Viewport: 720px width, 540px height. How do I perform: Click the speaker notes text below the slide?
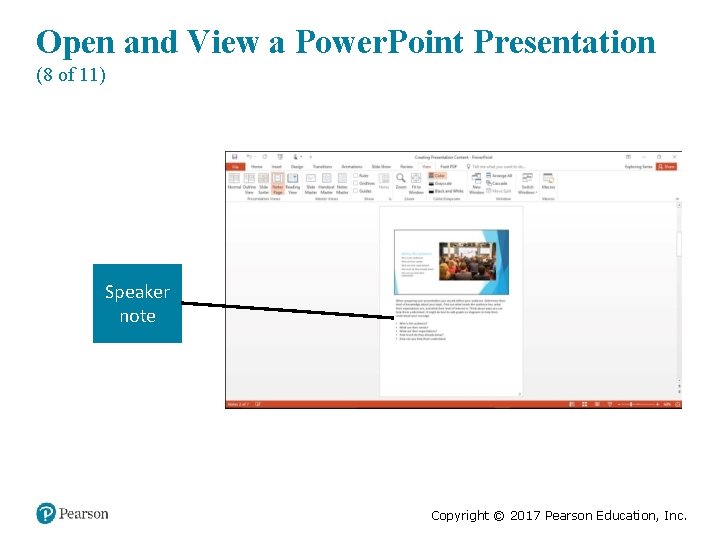450,320
